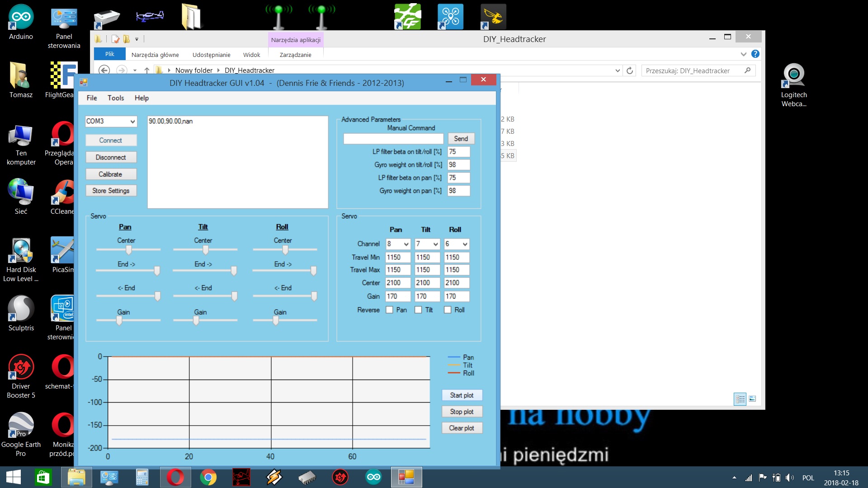Click the Windows Start button

coord(14,478)
